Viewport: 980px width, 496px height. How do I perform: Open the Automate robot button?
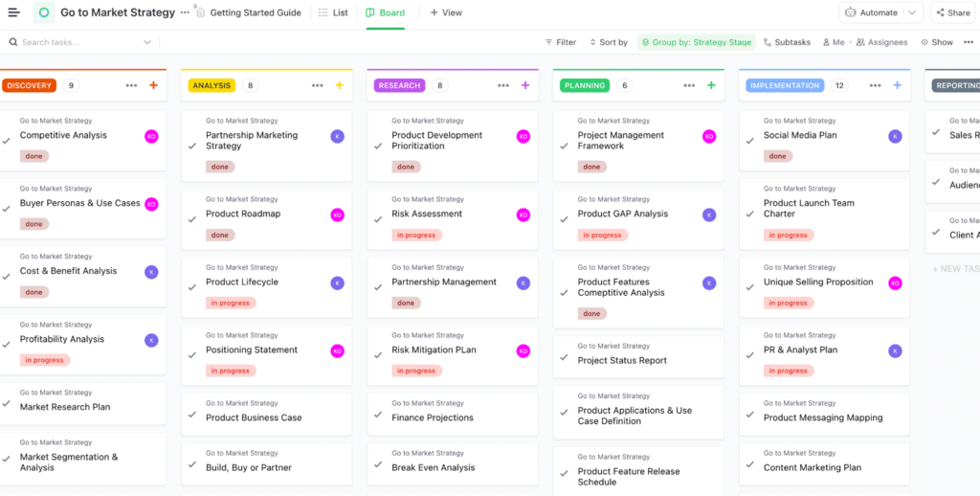(x=871, y=12)
